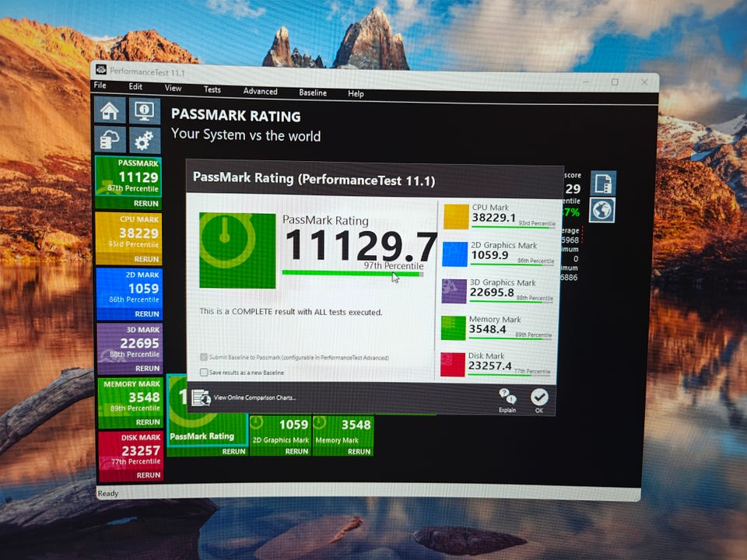Open the System Information monitor icon
The image size is (747, 560).
coord(145,111)
